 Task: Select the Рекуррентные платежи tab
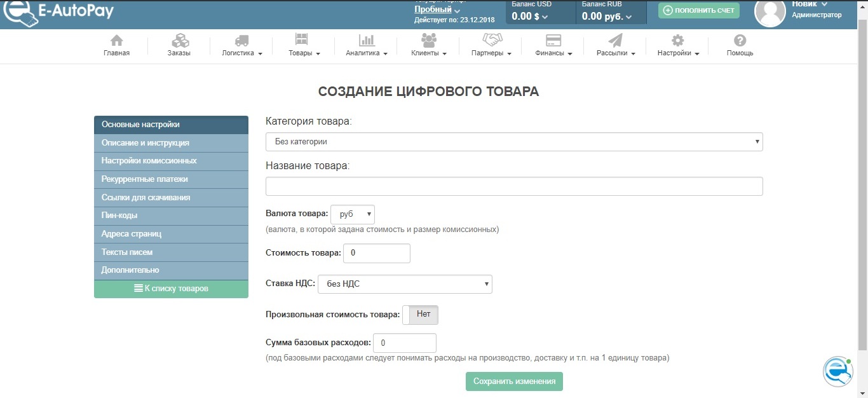click(171, 179)
